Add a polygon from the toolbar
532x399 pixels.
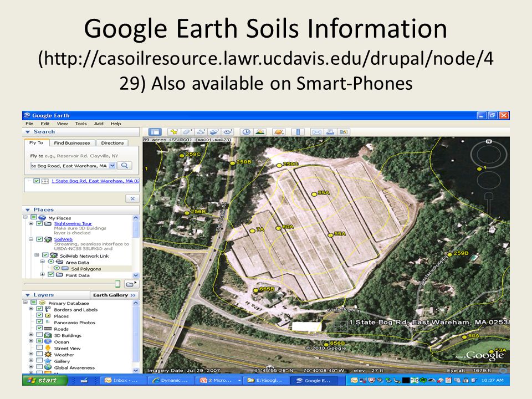(188, 132)
